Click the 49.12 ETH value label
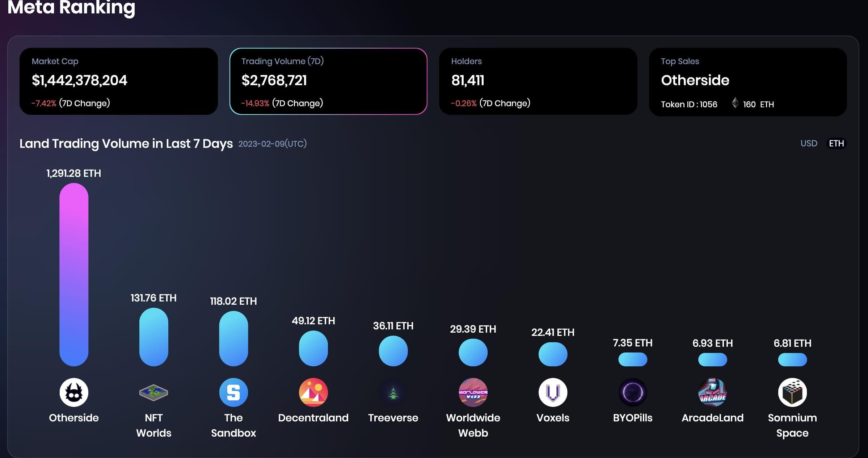Image resolution: width=868 pixels, height=458 pixels. click(x=313, y=321)
